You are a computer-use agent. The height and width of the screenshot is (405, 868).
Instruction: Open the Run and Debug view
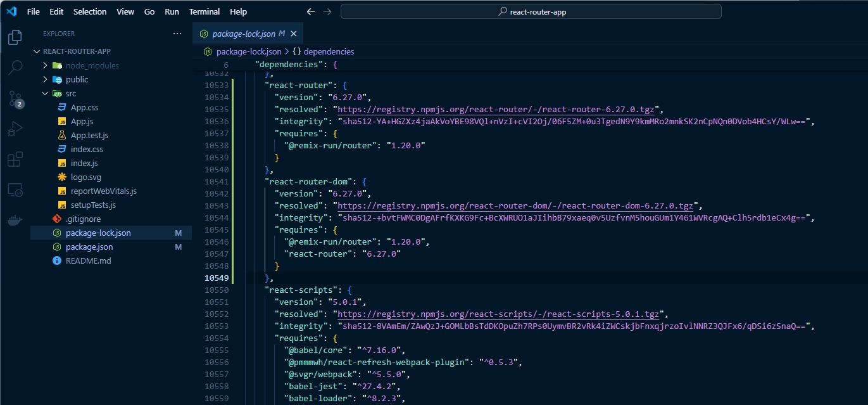pyautogui.click(x=15, y=129)
